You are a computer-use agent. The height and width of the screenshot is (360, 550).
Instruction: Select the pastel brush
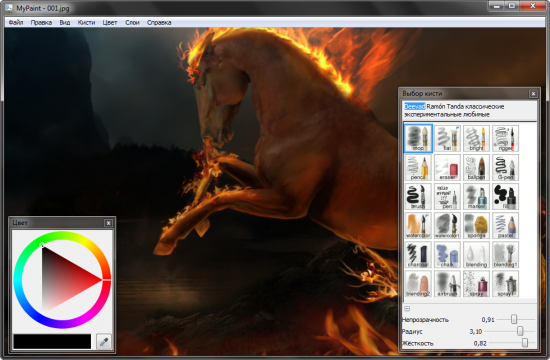coord(505,226)
